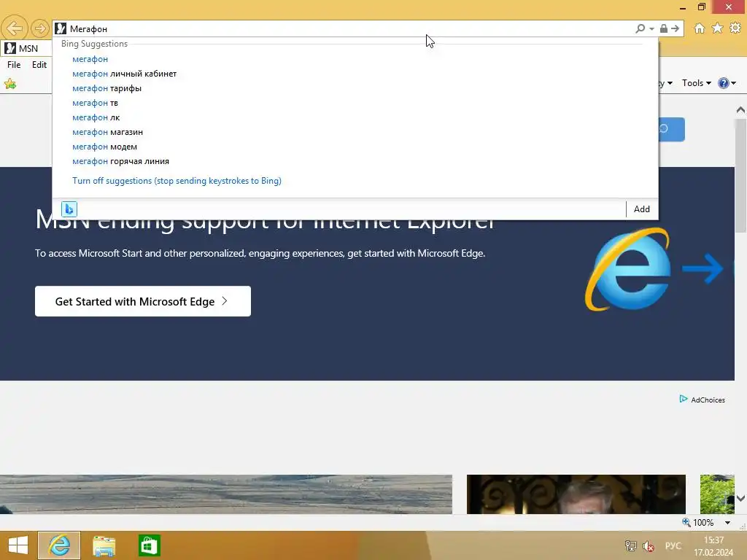Click the Back navigation arrow
Screen dimensions: 747x560
click(x=15, y=28)
